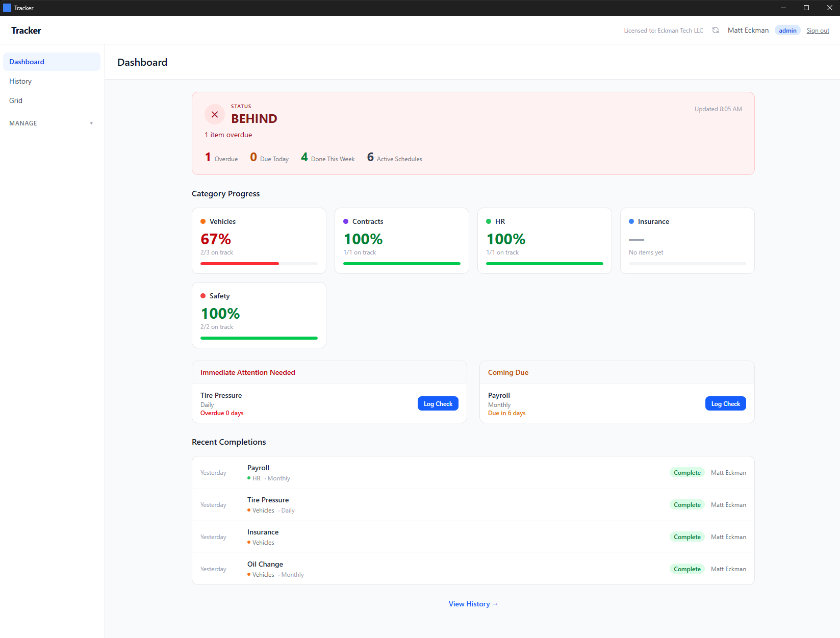Click the MANAGE section header
The height and width of the screenshot is (638, 840).
(x=52, y=123)
